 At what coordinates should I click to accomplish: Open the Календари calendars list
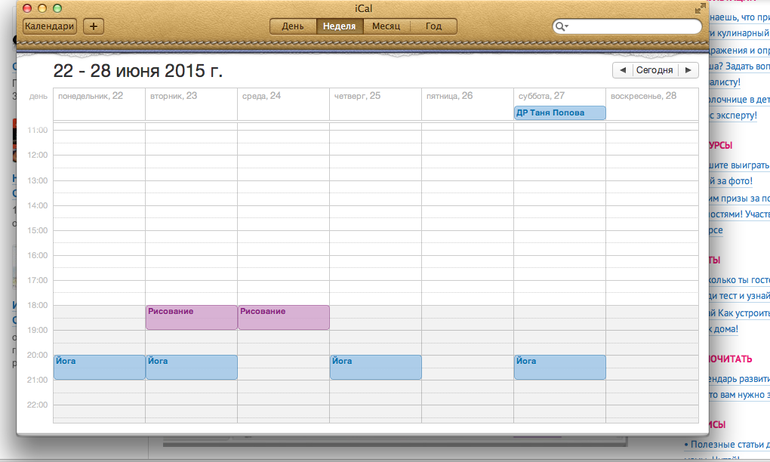coord(49,26)
